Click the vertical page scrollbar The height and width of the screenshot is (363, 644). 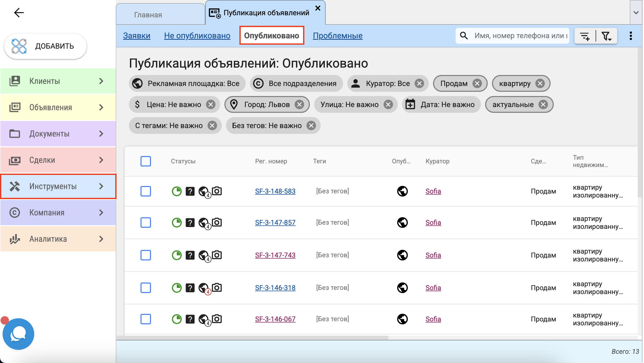point(640,122)
